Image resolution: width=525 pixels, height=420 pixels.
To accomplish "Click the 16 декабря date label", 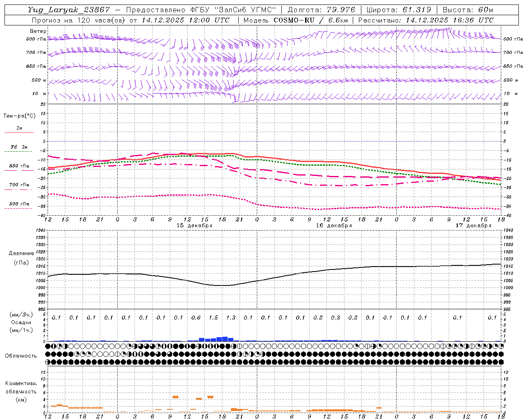I will coord(334,226).
